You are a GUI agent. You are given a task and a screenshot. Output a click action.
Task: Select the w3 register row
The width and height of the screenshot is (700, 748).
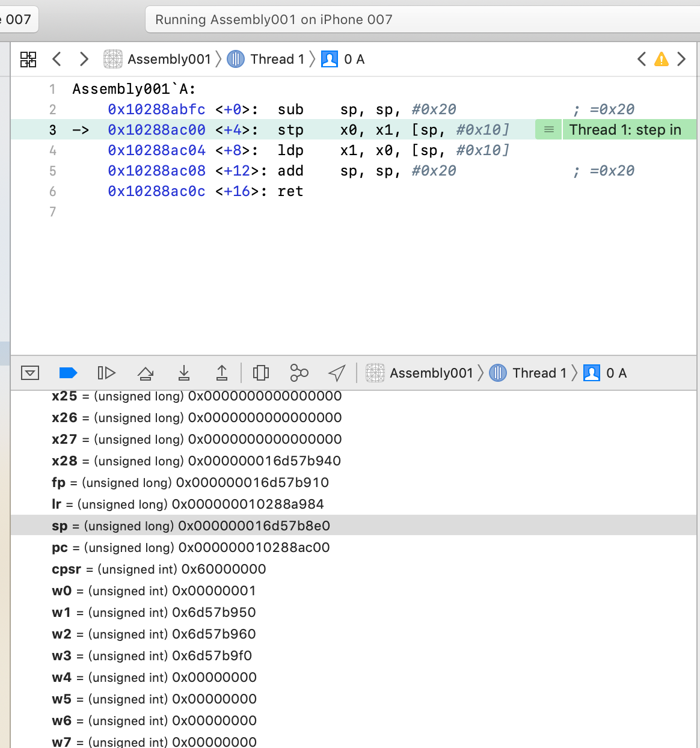tap(354, 655)
